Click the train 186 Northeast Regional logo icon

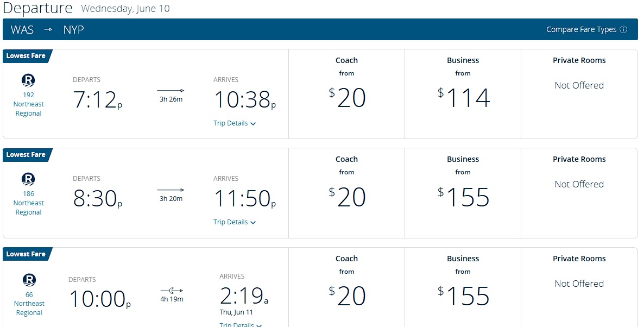point(28,179)
